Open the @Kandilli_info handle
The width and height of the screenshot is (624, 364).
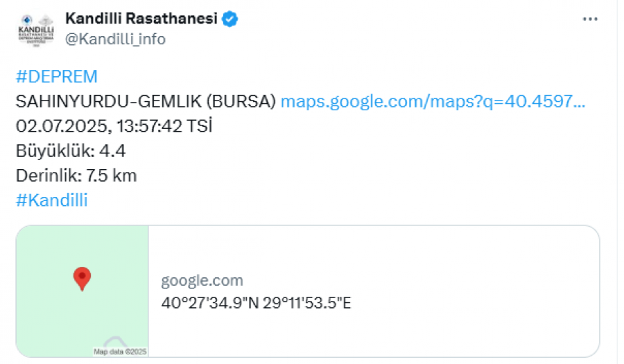tap(115, 39)
